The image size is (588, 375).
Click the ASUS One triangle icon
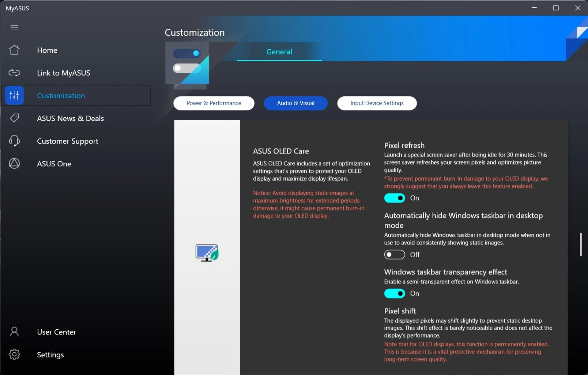(14, 163)
